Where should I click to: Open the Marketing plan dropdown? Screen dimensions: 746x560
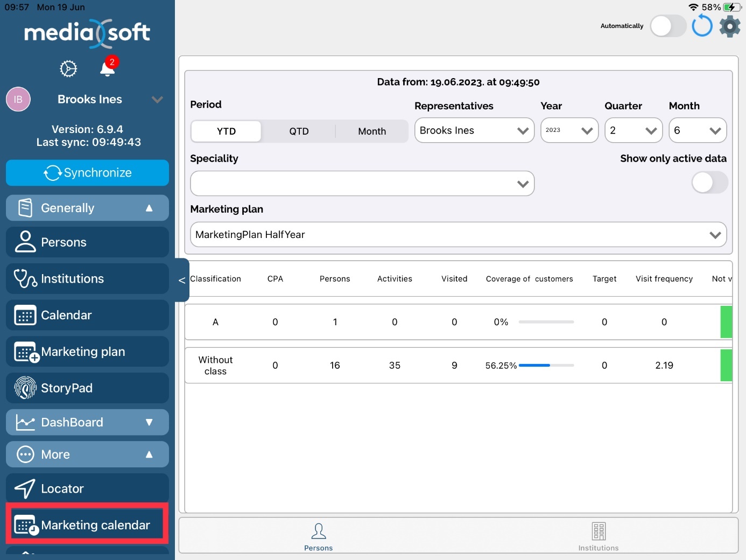point(458,235)
